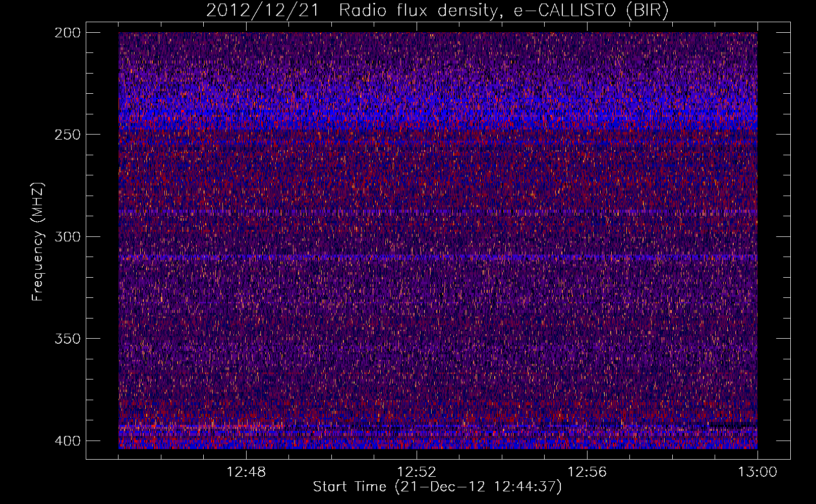This screenshot has height=504, width=816.
Task: Click the "Frequency (MHZ)" y-axis label
Action: [38, 241]
